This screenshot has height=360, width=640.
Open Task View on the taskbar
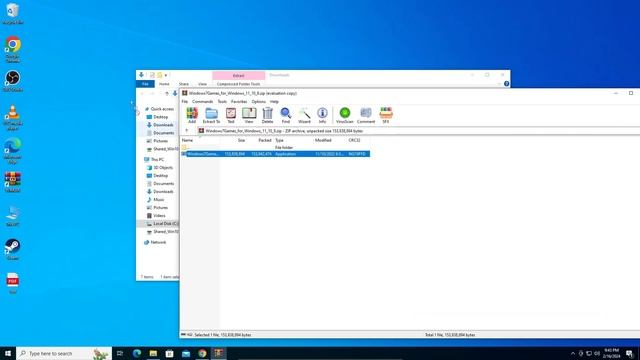click(120, 353)
